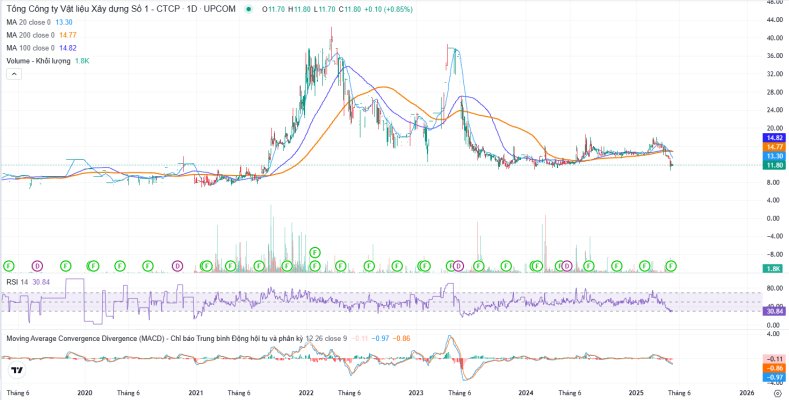Image resolution: width=789 pixels, height=400 pixels.
Task: Click the TradingView logo in bottom-left corner
Action: [17, 371]
